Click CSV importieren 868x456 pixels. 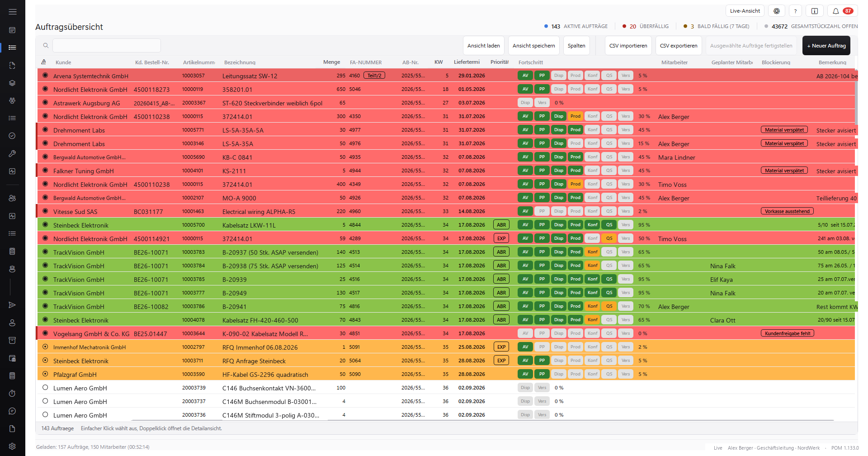pos(628,46)
